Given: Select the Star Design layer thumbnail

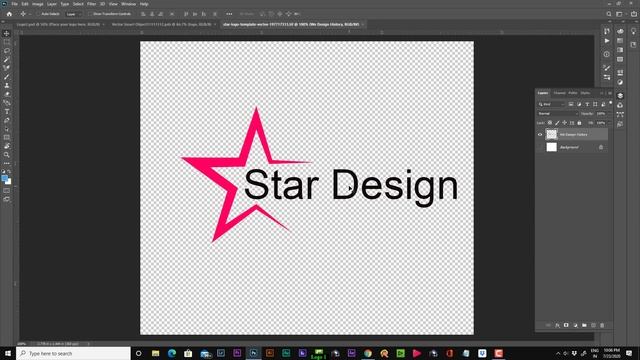Looking at the screenshot, I should point(551,134).
